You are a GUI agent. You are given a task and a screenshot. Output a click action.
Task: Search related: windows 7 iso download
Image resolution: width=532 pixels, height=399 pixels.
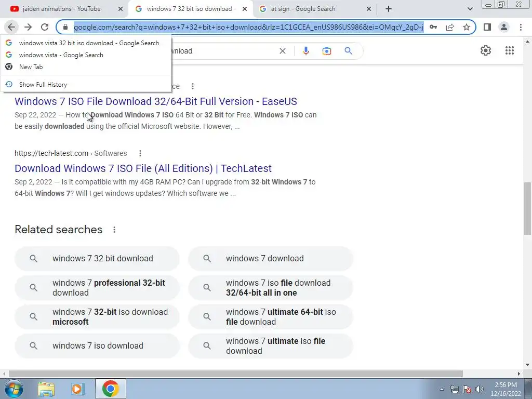97,345
